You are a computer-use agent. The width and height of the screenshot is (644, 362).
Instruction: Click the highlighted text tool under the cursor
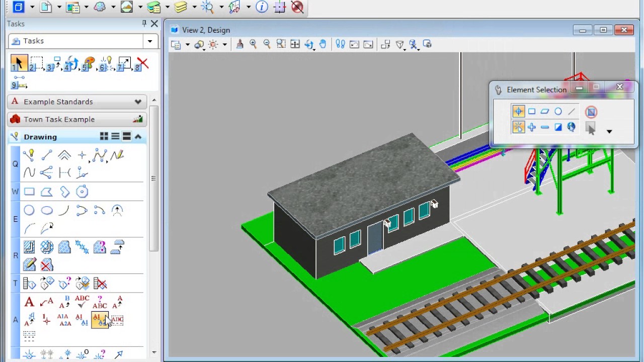tap(99, 320)
